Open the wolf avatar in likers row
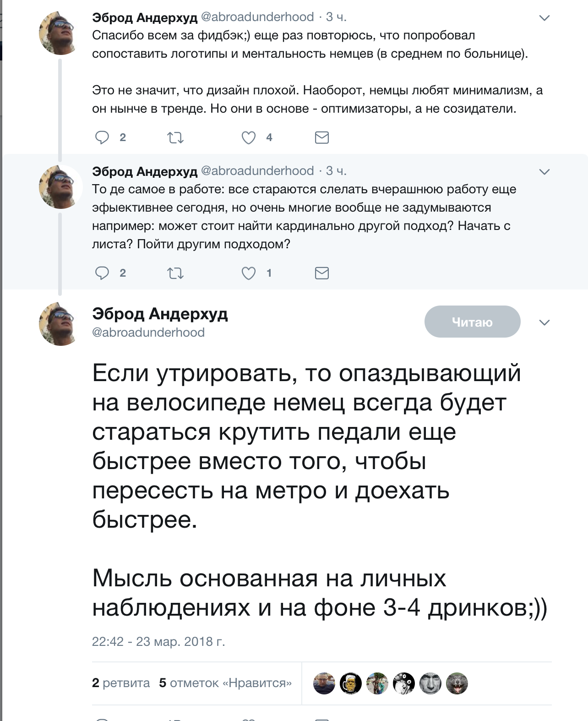Viewport: 588px width, 721px height. 457,683
